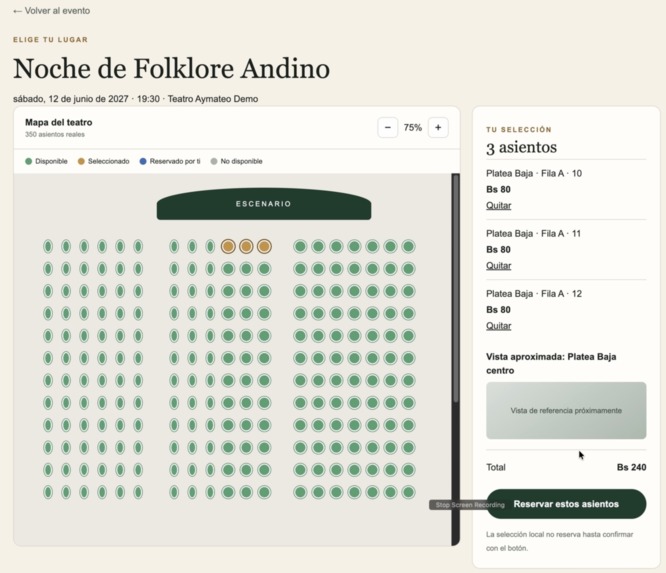666x573 pixels.
Task: Select last seat of right block back row
Action: (408, 492)
